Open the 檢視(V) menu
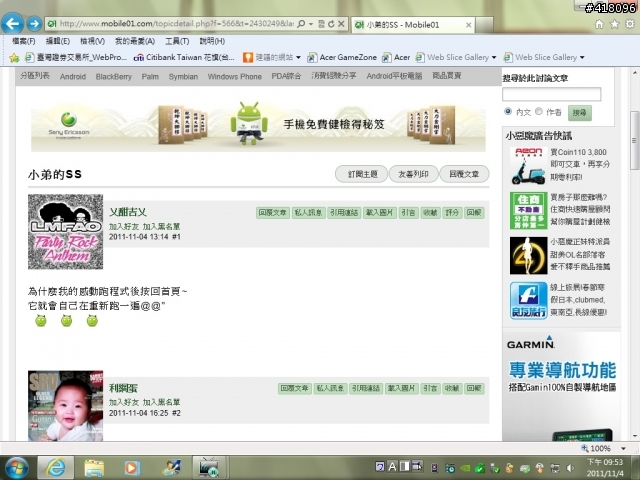This screenshot has width=640, height=480. 92,41
